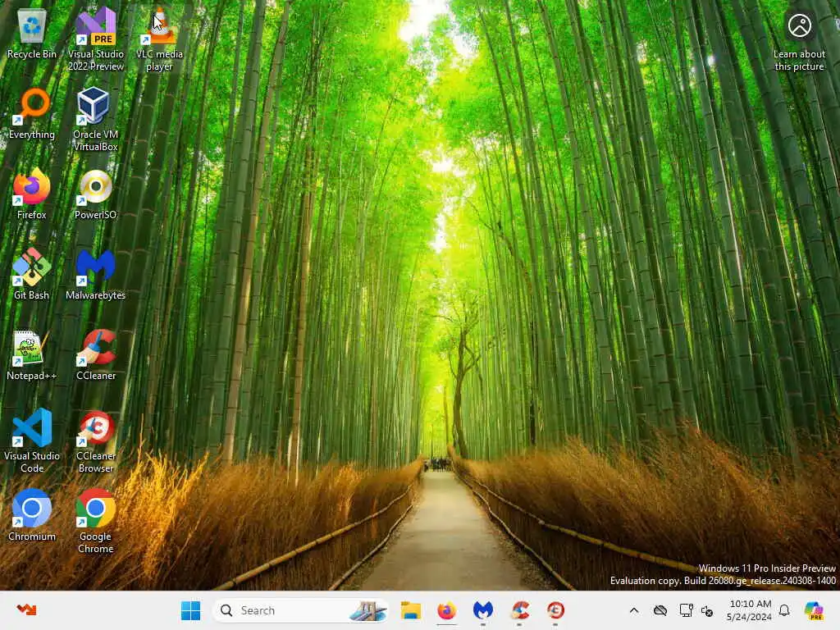Select the Firefox desktop shortcut

32,194
